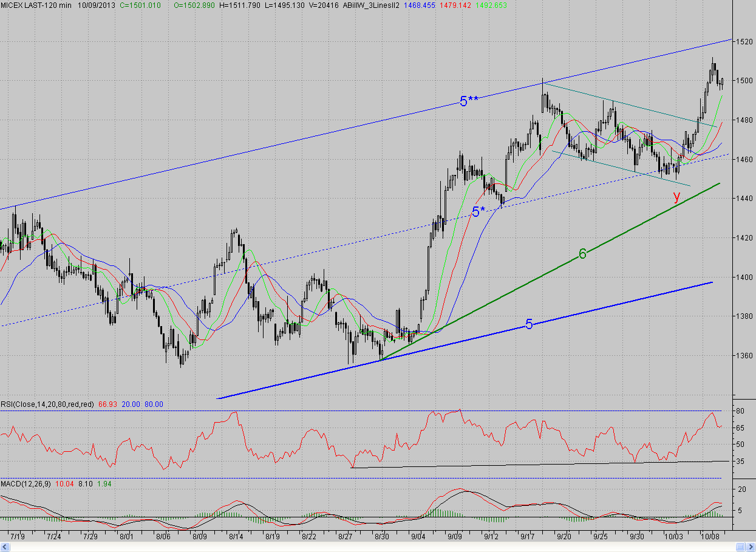756x552 pixels.
Task: Click the 10/03 date axis label
Action: (x=673, y=537)
